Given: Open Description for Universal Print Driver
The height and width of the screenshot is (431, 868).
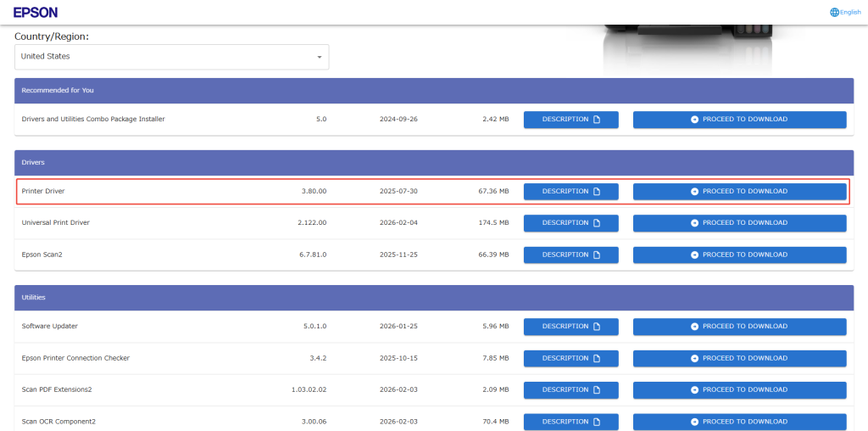Looking at the screenshot, I should click(x=570, y=223).
